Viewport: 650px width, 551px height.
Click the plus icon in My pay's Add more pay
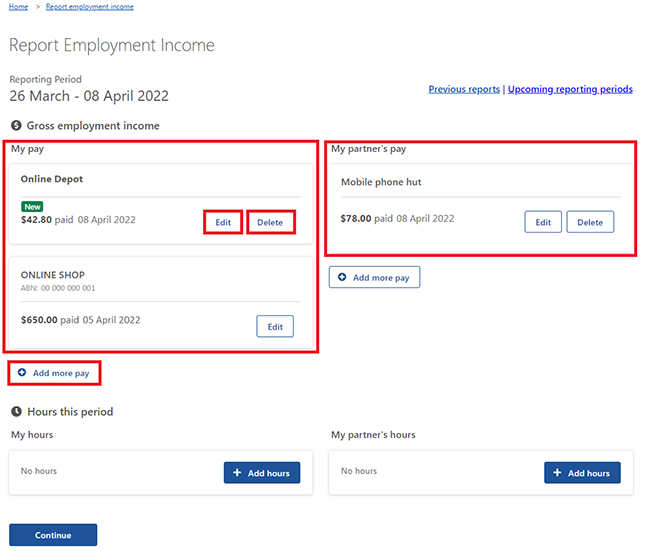22,372
